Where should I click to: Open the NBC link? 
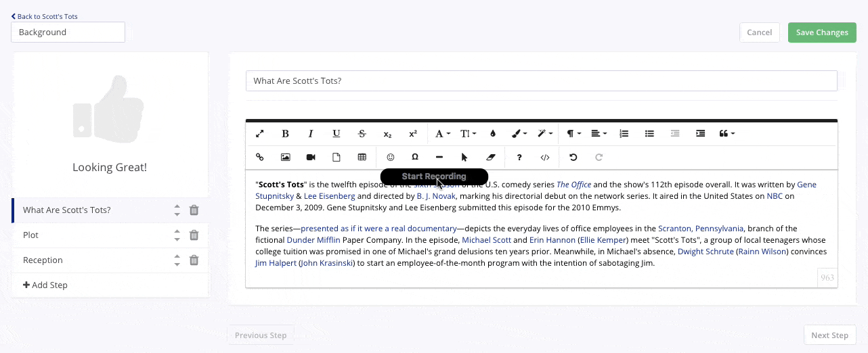775,196
